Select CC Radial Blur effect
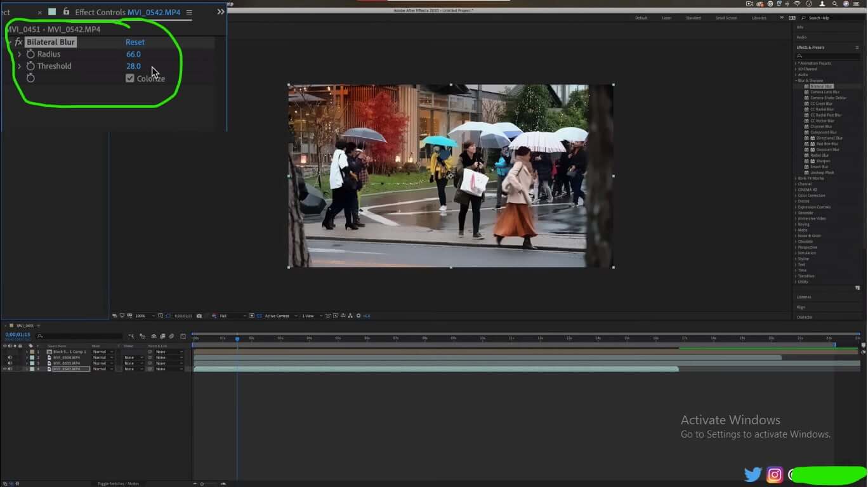 [822, 109]
